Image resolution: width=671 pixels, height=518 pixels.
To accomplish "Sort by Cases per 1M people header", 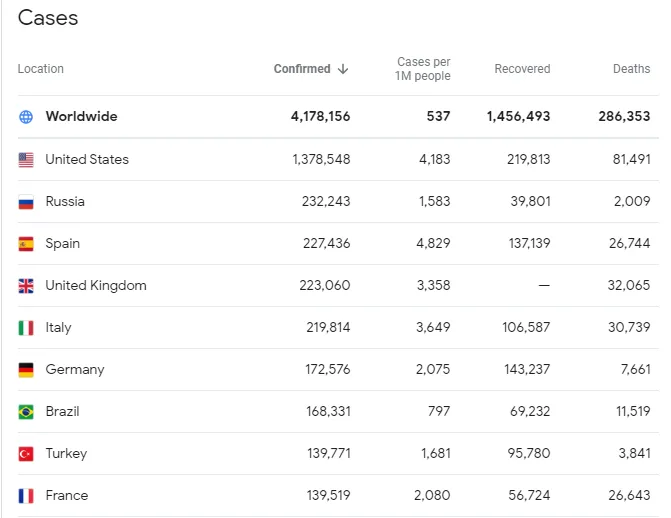I will [x=423, y=68].
